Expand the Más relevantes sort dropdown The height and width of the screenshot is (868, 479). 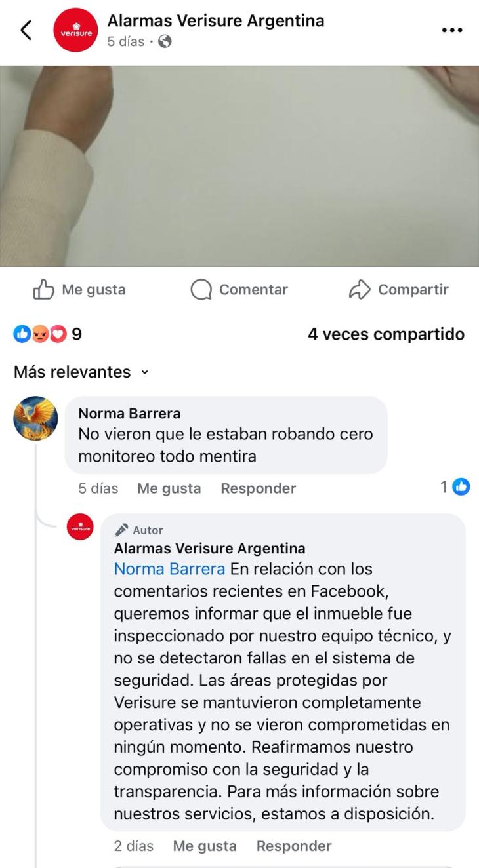click(81, 372)
